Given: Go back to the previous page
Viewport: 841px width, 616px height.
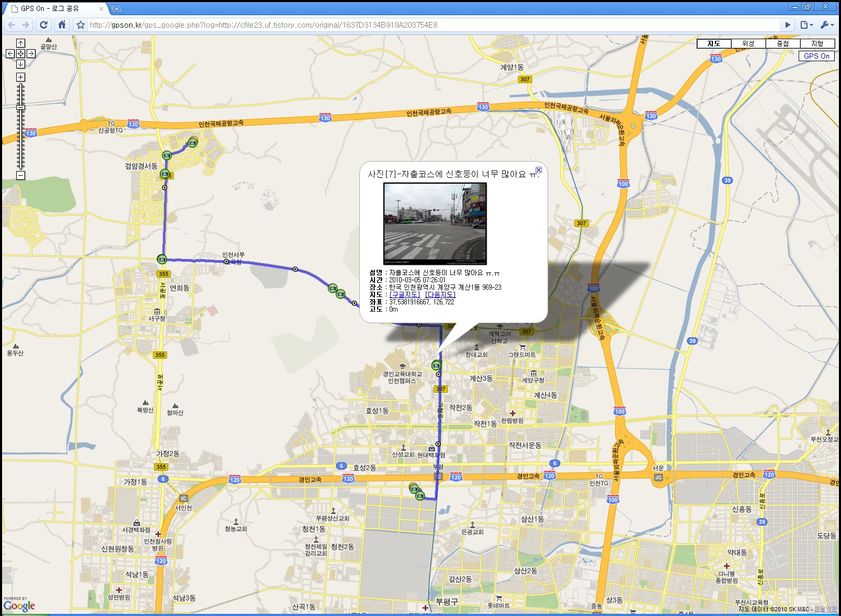Looking at the screenshot, I should (x=12, y=25).
